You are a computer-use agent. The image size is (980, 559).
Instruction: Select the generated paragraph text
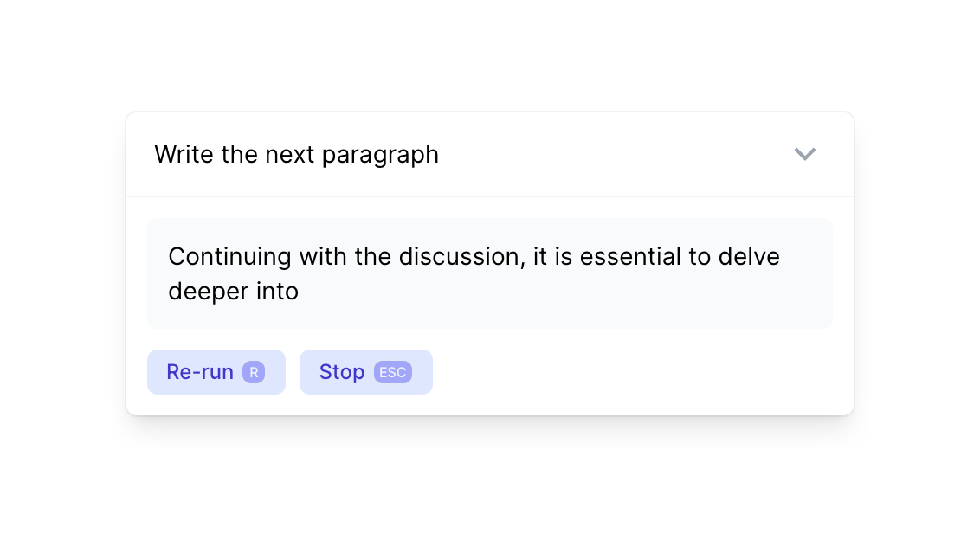point(474,273)
